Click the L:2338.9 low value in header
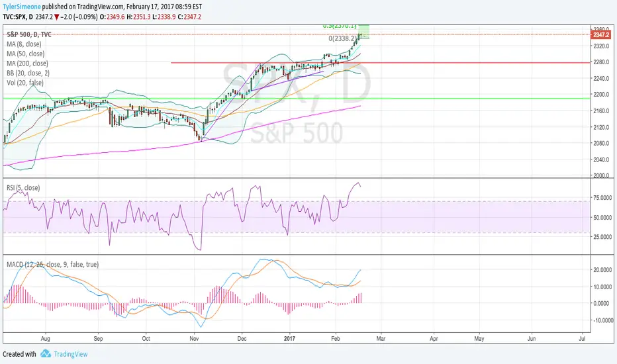 click(164, 17)
